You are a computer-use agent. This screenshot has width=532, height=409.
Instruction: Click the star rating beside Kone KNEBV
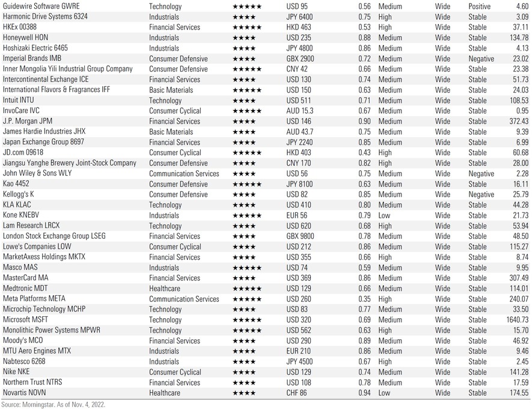(246, 215)
